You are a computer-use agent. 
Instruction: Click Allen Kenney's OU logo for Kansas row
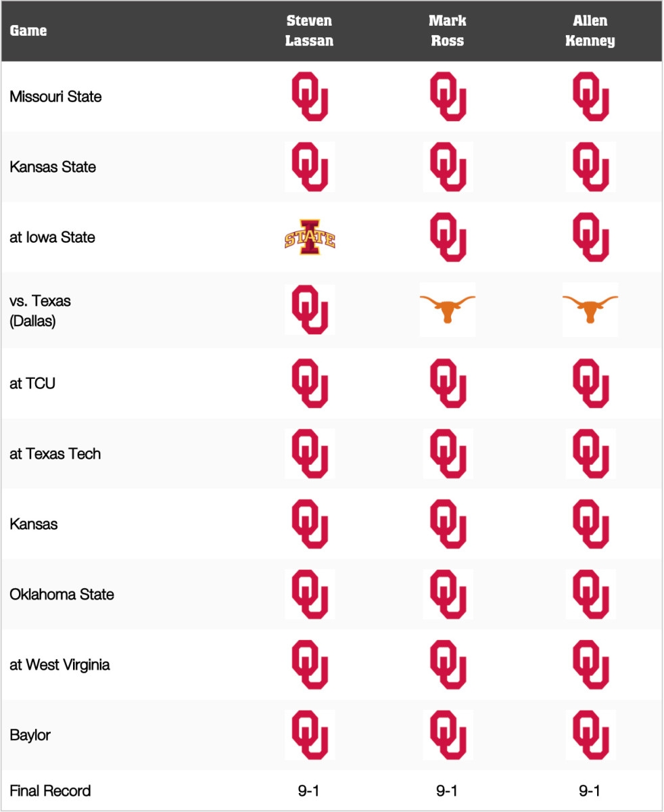coord(590,524)
